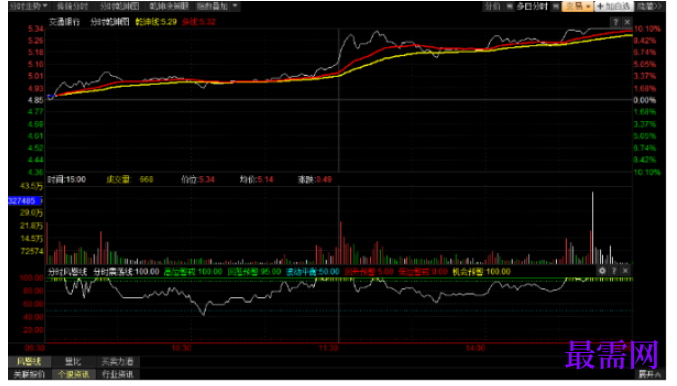Screen dimensions: 677x386
Task: Close the main chart panel with X
Action: point(627,22)
